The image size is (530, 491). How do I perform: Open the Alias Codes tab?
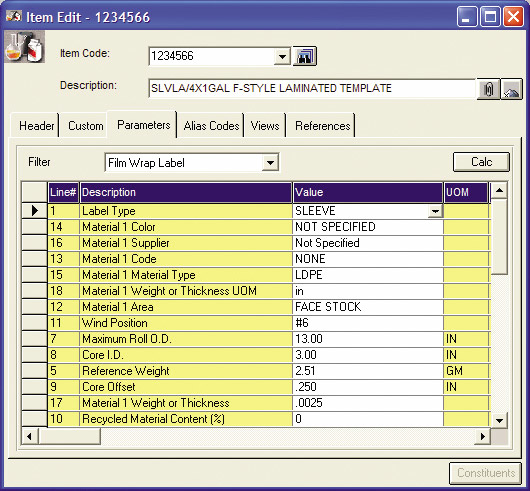(211, 126)
